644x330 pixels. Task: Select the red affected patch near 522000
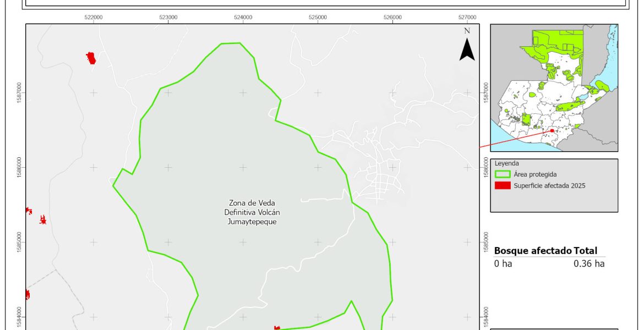click(91, 58)
